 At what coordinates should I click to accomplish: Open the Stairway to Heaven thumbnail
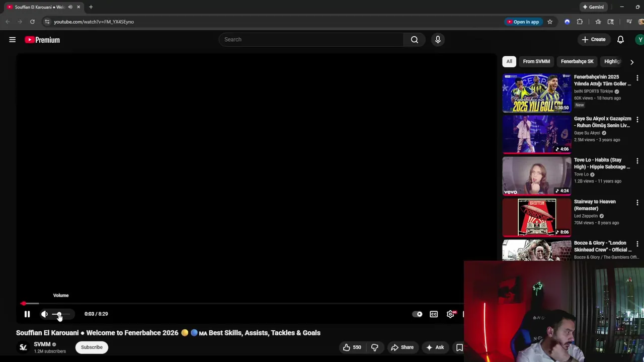click(536, 217)
